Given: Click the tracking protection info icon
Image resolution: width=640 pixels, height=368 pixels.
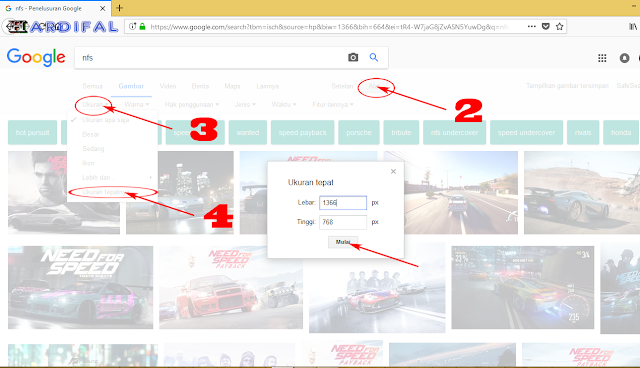Looking at the screenshot, I should [132, 27].
